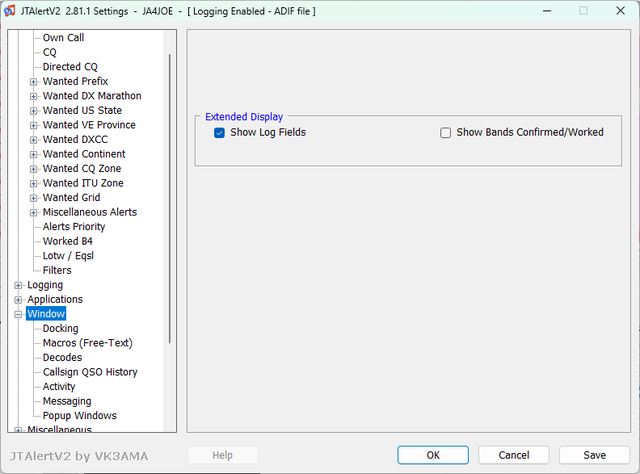This screenshot has height=474, width=640.
Task: Select Wanted DXCC label
Action: (75, 139)
